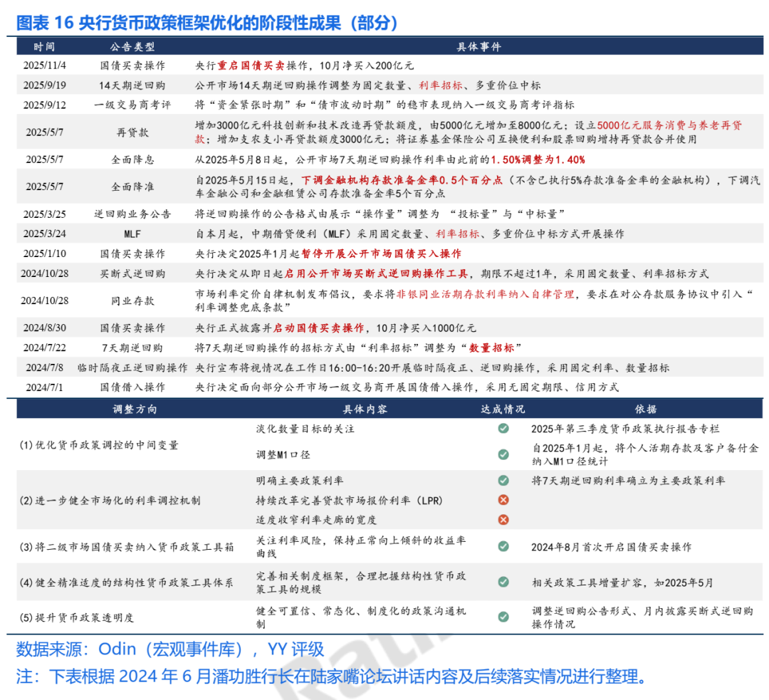Click the date cell 2024/7/22
Image resolution: width=769 pixels, height=700 pixels.
[x=45, y=348]
